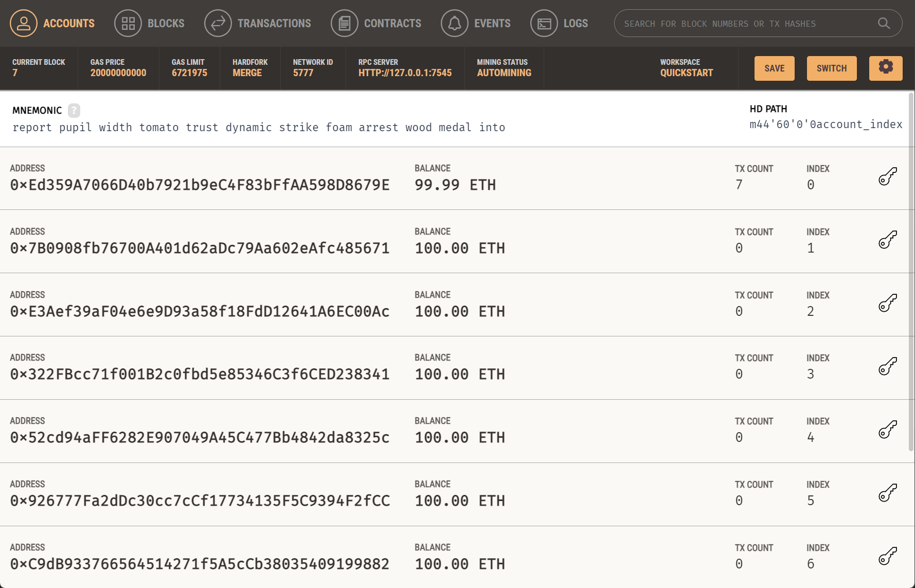This screenshot has width=915, height=588.
Task: Click the HD path m44'60'0'0account_index
Action: (826, 124)
